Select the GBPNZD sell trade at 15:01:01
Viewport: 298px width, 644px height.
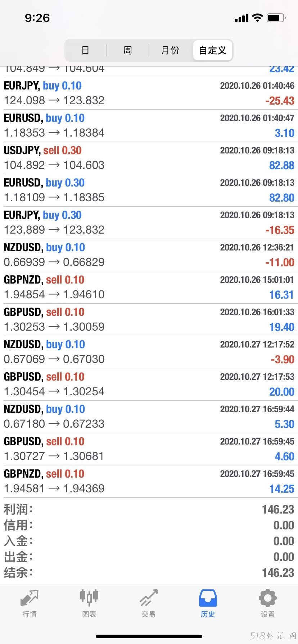(x=149, y=287)
